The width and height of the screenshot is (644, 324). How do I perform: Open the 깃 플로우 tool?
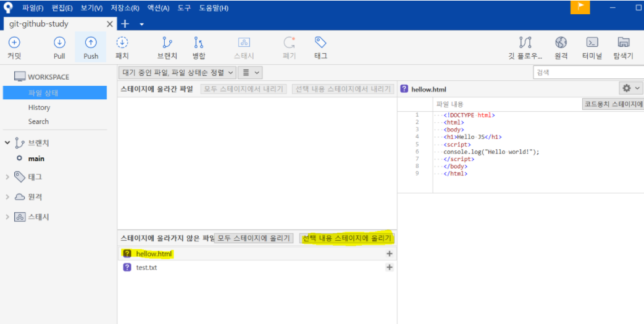(525, 43)
